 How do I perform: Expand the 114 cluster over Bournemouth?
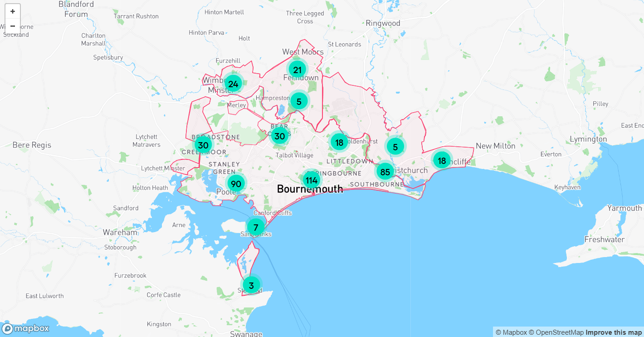[311, 180]
